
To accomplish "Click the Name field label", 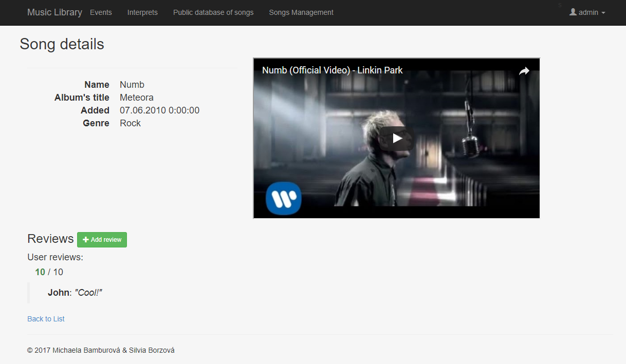I will tap(97, 85).
